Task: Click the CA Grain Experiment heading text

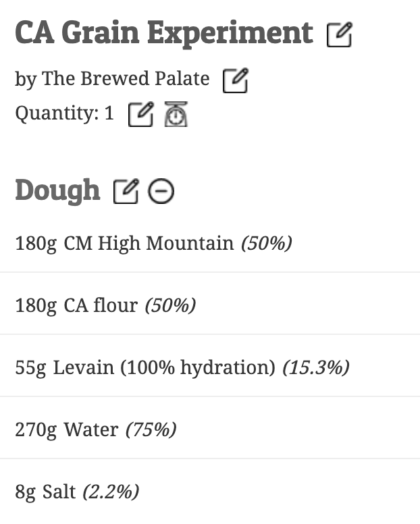Action: [164, 33]
